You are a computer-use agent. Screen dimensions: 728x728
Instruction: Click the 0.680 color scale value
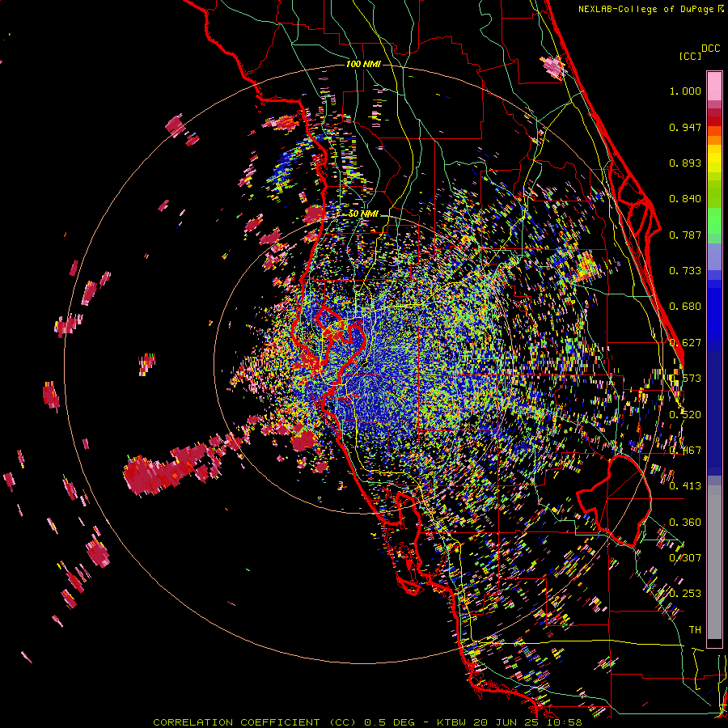(x=685, y=307)
